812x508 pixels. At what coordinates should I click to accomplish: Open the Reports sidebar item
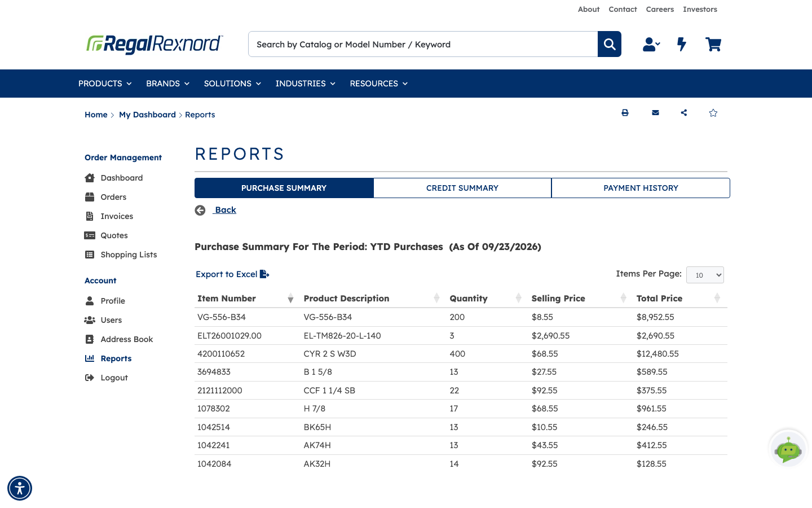tap(116, 358)
